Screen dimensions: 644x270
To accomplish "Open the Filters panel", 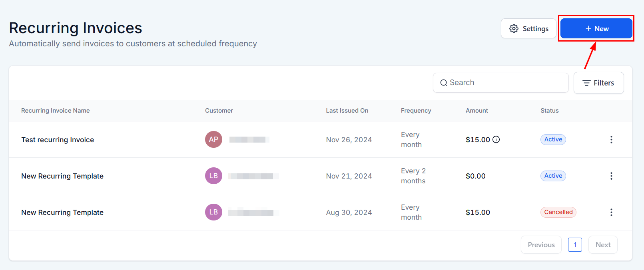I will pos(598,83).
